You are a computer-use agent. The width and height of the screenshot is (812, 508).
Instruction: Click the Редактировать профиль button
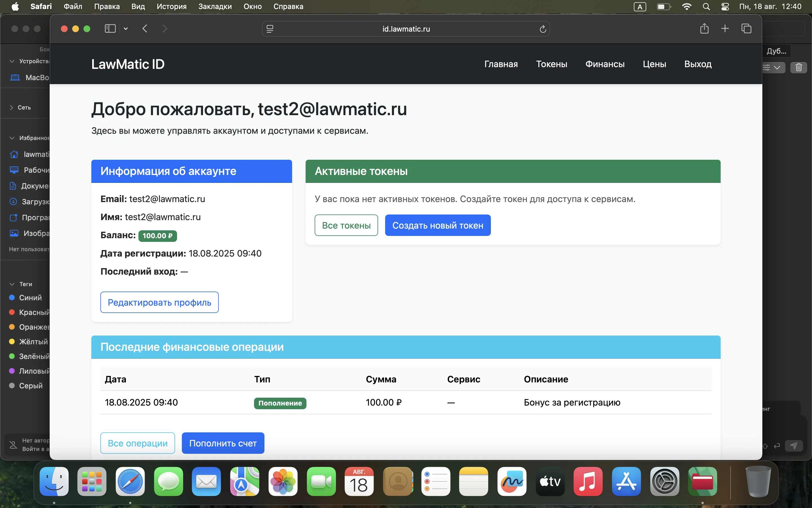(159, 302)
